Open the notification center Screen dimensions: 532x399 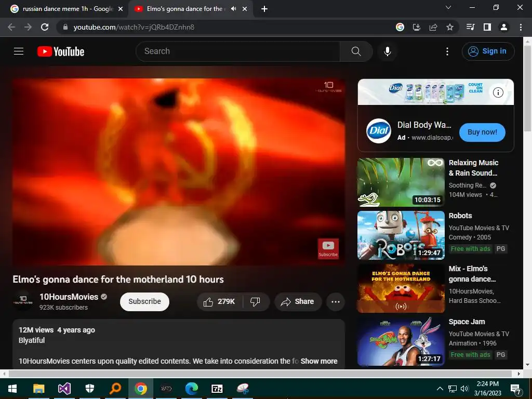(516, 389)
